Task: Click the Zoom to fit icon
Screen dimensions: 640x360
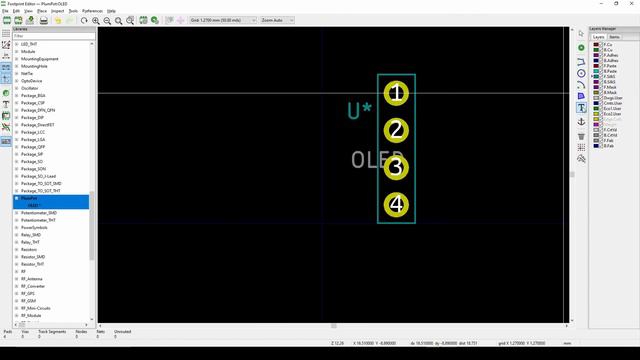Action: (x=119, y=20)
